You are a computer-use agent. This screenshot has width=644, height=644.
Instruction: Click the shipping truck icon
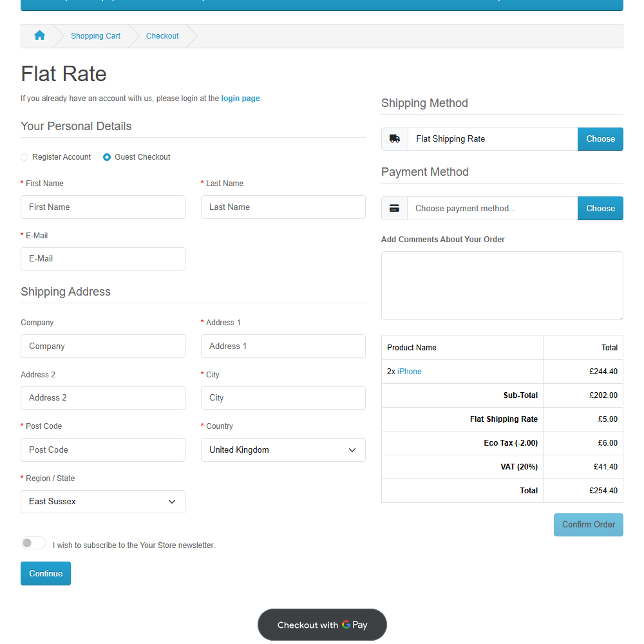click(395, 139)
